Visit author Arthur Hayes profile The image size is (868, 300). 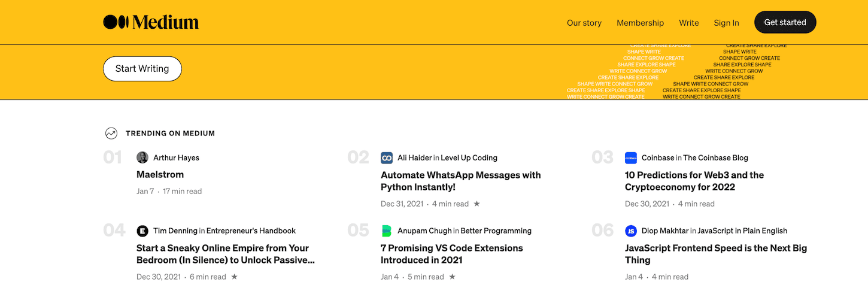[176, 157]
